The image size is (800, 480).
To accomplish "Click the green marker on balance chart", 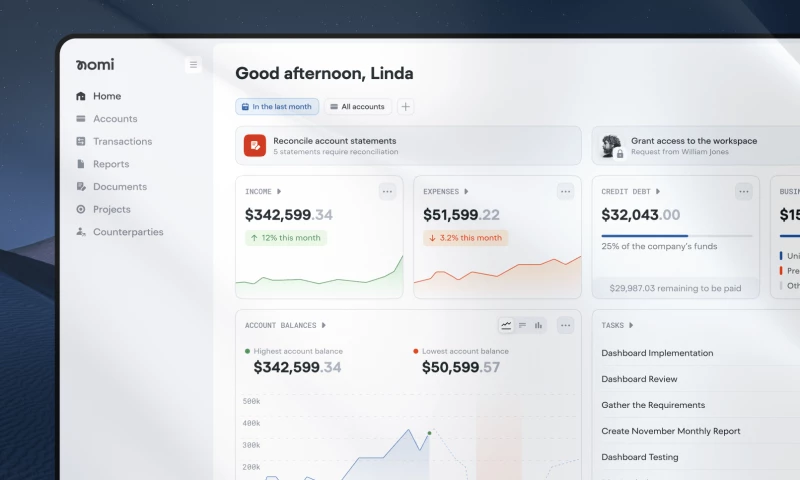I will point(430,433).
